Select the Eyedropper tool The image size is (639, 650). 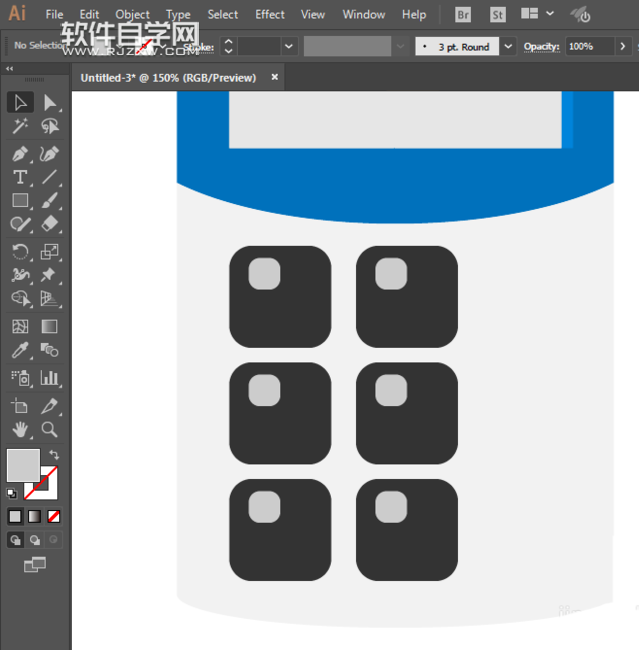pos(20,351)
